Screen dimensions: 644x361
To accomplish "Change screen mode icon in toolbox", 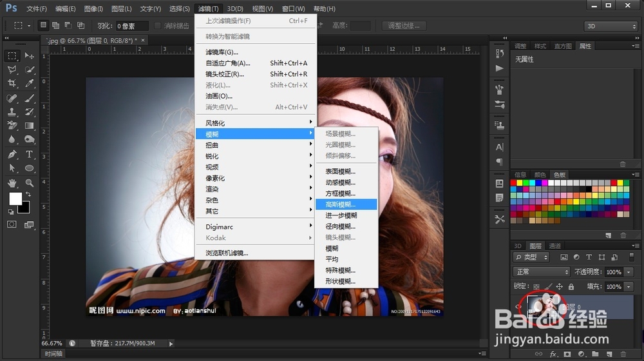I will coord(29,224).
